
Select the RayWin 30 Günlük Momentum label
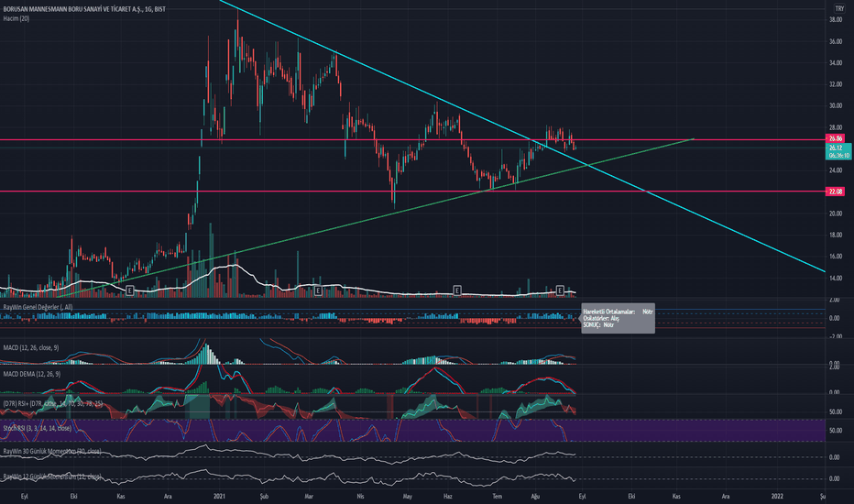(51, 452)
